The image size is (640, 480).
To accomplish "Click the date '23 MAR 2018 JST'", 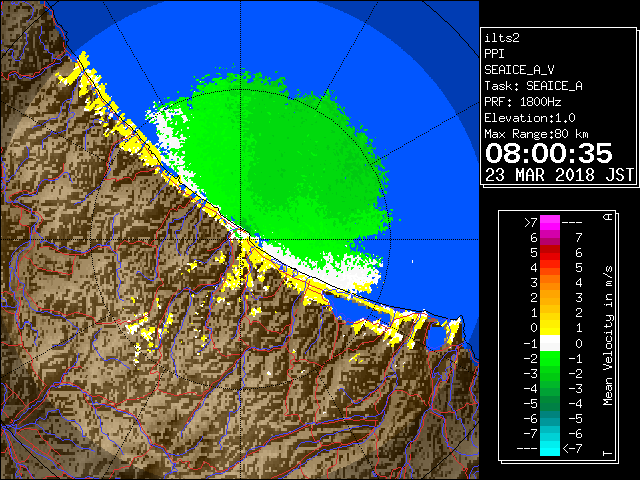I will (559, 175).
